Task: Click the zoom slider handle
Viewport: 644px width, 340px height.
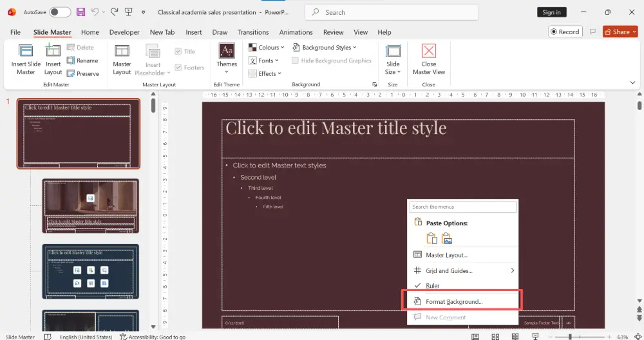Action: pos(570,337)
